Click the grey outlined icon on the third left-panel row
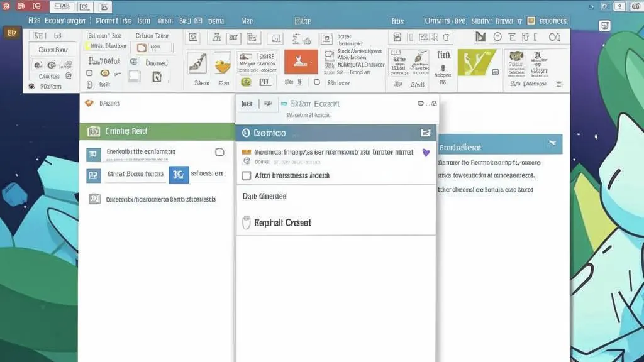Screen dimensions: 644x362 click(x=94, y=199)
